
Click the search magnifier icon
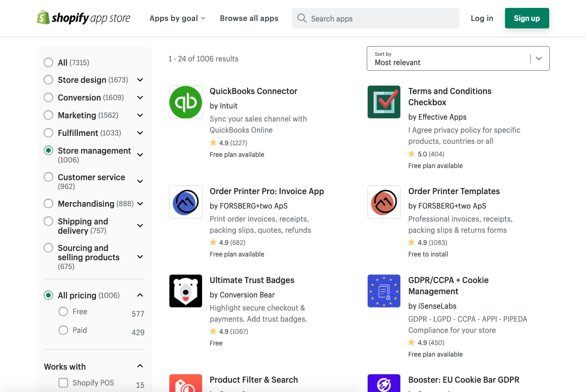302,18
